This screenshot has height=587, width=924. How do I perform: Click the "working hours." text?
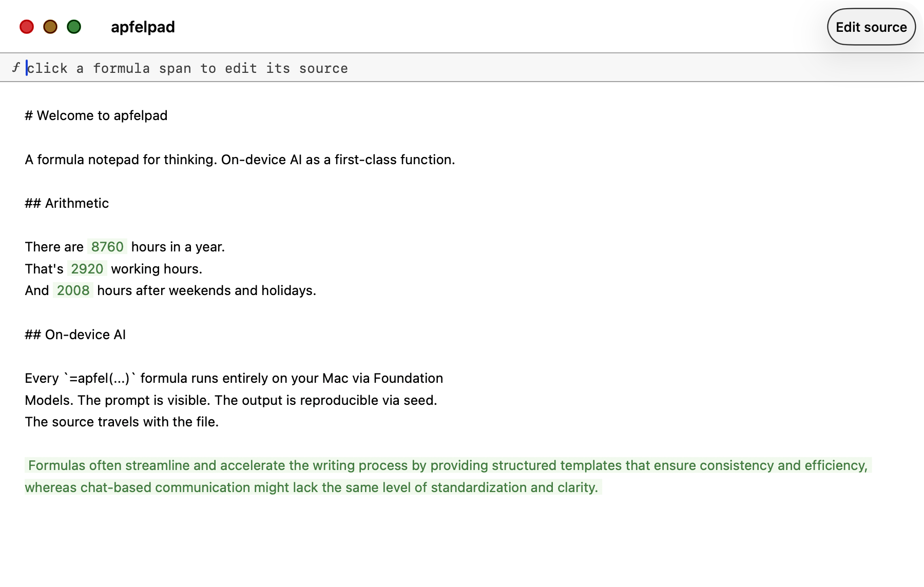(x=157, y=269)
